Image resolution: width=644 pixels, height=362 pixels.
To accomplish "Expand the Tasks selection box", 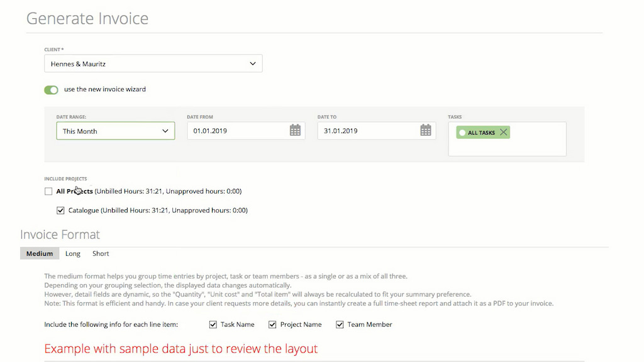I will pyautogui.click(x=507, y=139).
